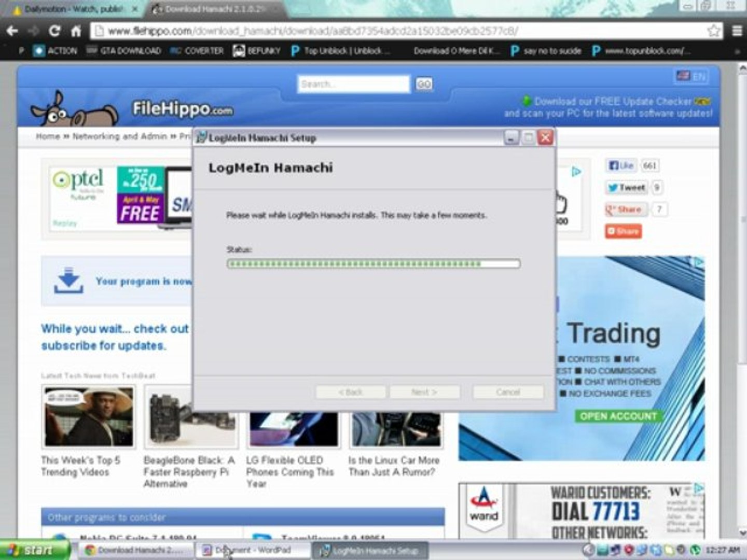This screenshot has width=747, height=560.
Task: Open the COVERTER bookmark
Action: click(x=197, y=51)
